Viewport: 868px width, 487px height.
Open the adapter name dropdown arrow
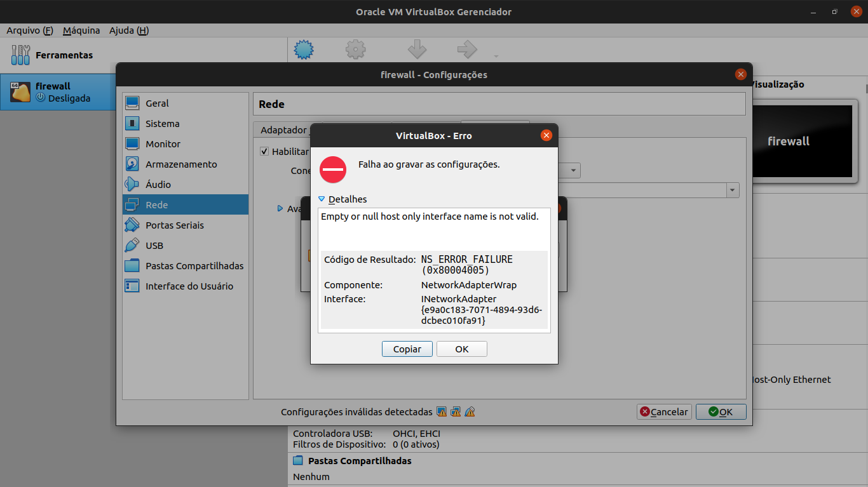[733, 190]
